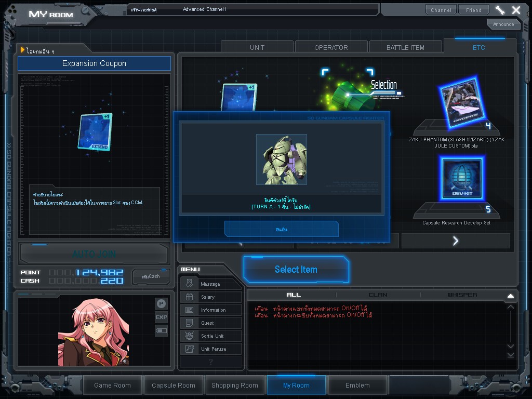Click the Quest document icon
Screen dimensions: 532x399
[x=189, y=323]
